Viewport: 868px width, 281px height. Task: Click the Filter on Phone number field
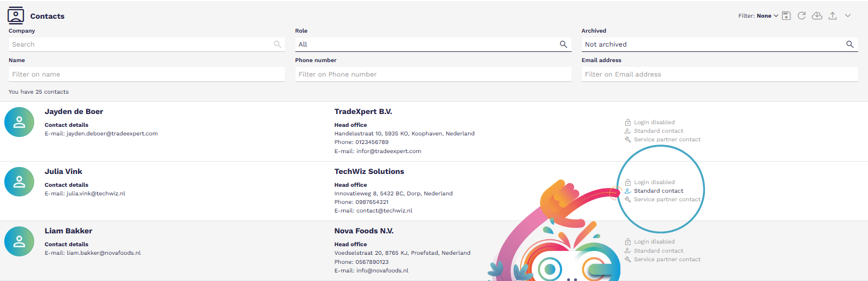[433, 74]
